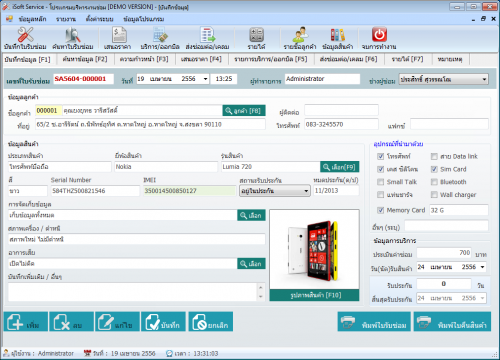Click the select button beside data storage field
Image resolution: width=500 pixels, height=360 pixels.
251,215
